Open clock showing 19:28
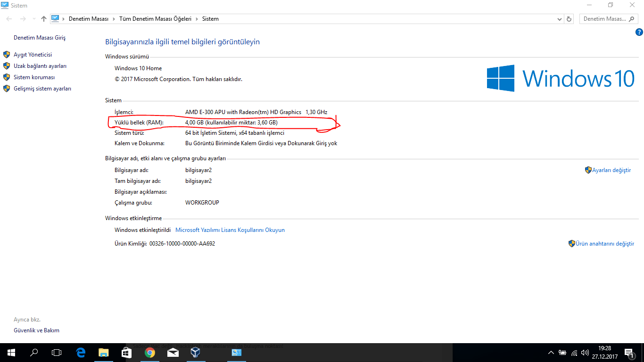This screenshot has width=644, height=362. (x=605, y=353)
